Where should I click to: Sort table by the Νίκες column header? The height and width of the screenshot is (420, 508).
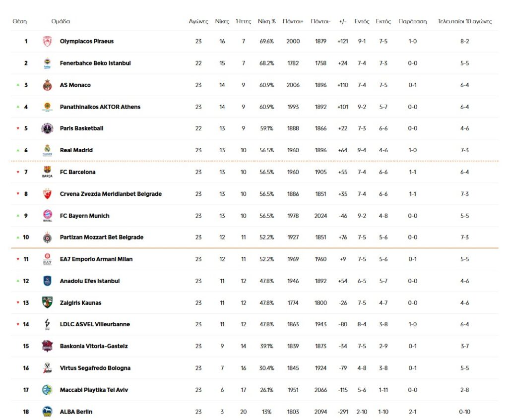222,22
